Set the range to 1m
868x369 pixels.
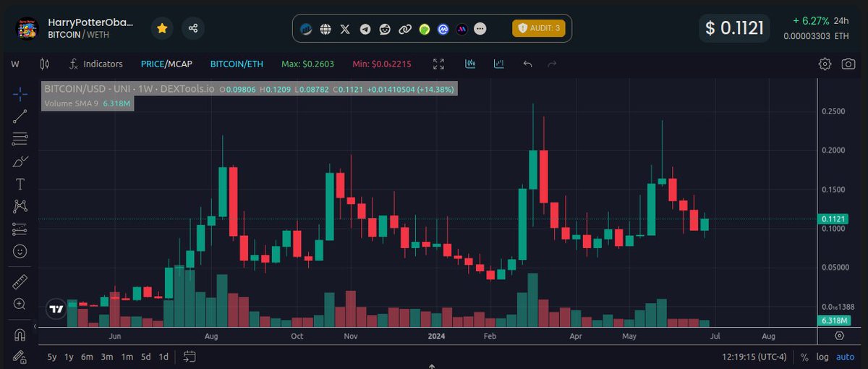click(x=127, y=357)
